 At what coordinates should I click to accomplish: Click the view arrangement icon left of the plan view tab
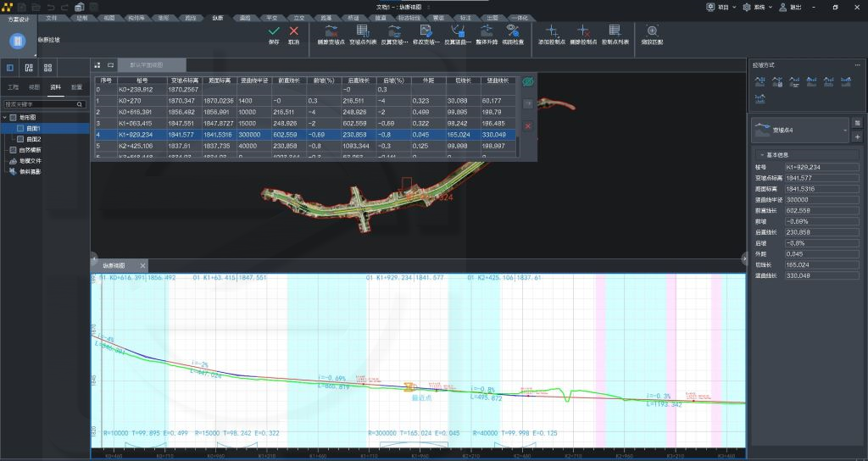[x=97, y=64]
